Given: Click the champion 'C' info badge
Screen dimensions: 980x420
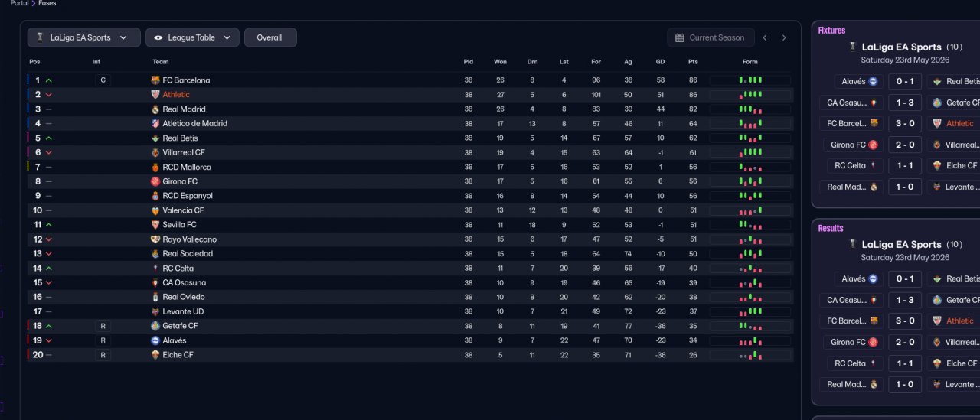Looking at the screenshot, I should tap(103, 80).
